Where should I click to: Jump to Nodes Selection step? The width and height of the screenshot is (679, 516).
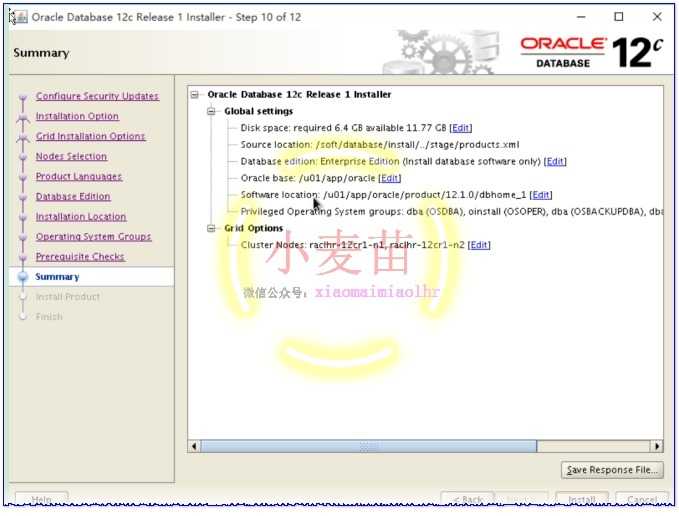pyautogui.click(x=71, y=156)
